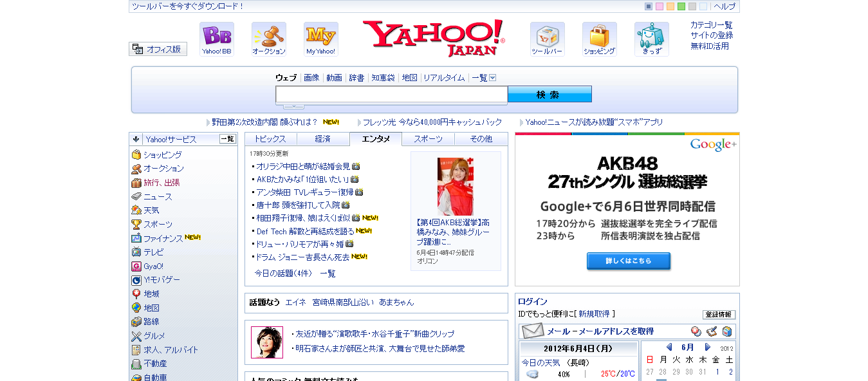Switch to the その他 news tab

481,139
